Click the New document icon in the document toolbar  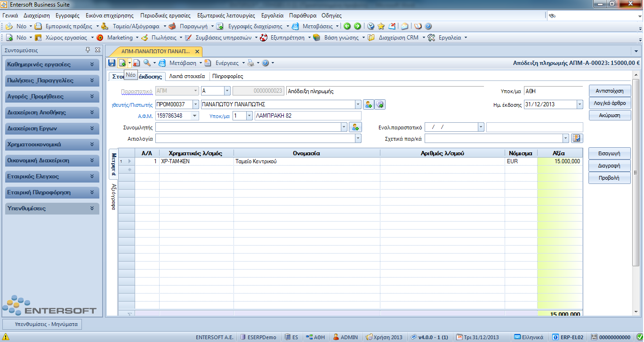pyautogui.click(x=122, y=63)
